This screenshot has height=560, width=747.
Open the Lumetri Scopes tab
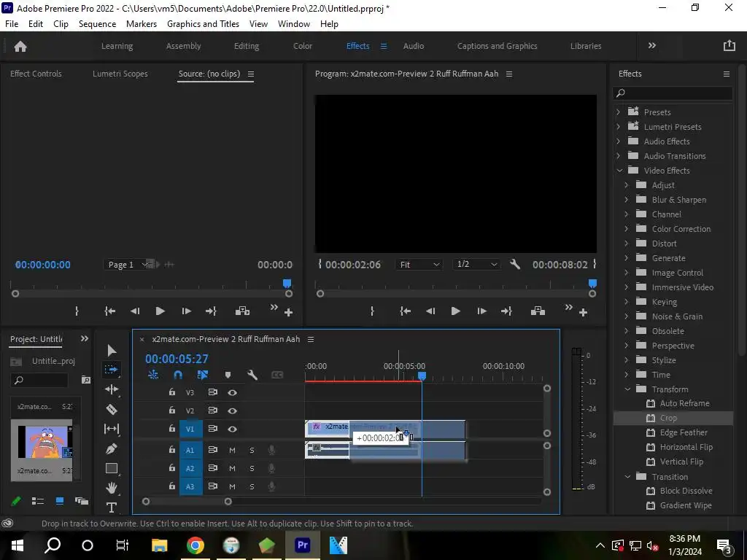pos(120,74)
